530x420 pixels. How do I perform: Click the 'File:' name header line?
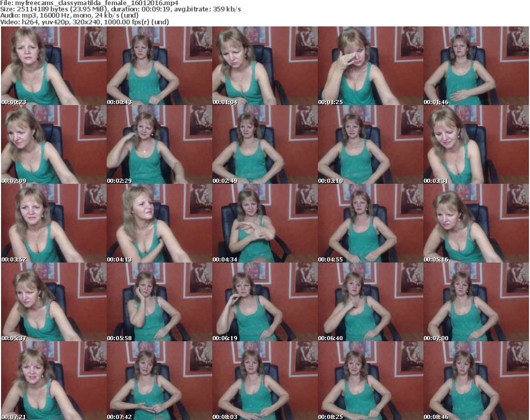point(89,3)
